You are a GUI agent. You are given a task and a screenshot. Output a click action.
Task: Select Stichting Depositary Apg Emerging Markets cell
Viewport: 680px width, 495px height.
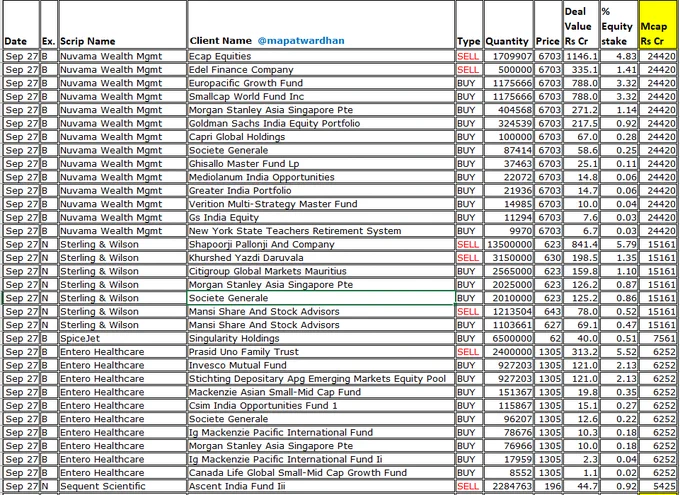321,379
